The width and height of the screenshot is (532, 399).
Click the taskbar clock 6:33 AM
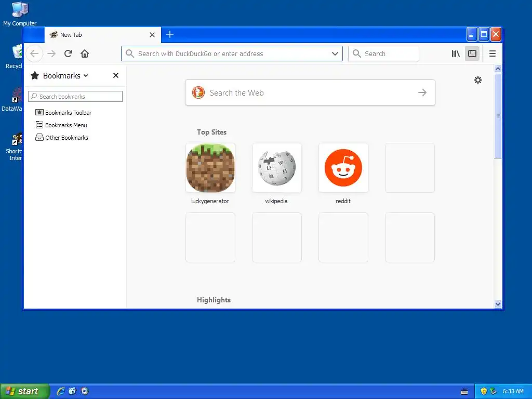[x=513, y=391]
